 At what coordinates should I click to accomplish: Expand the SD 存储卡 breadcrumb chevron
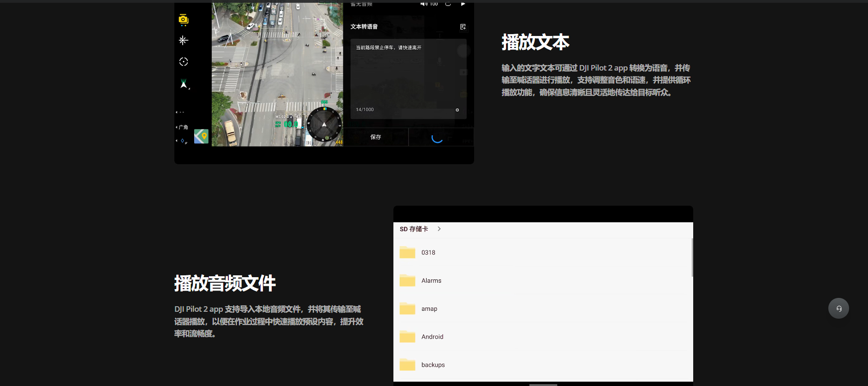click(x=439, y=229)
